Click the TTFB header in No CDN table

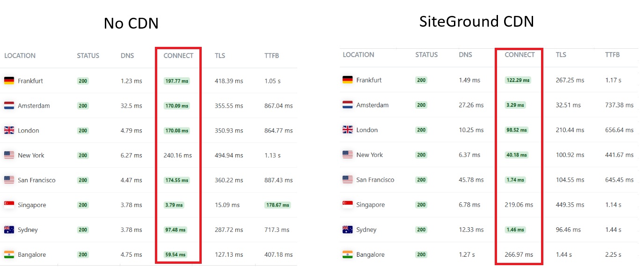tap(271, 56)
